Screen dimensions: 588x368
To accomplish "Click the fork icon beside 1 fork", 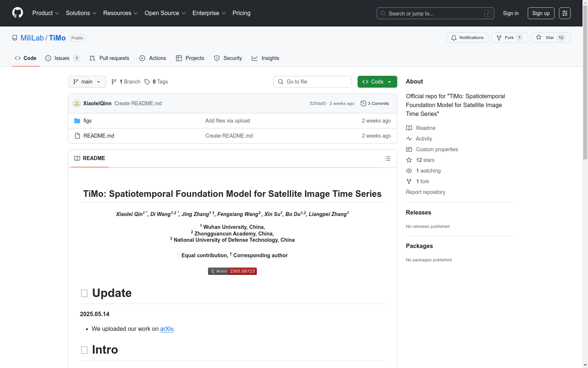I will tap(409, 181).
